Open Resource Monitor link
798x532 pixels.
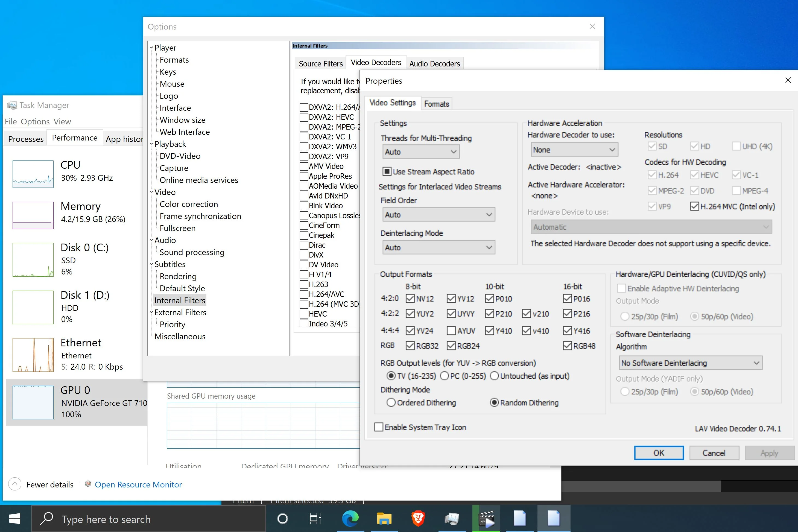tap(138, 484)
